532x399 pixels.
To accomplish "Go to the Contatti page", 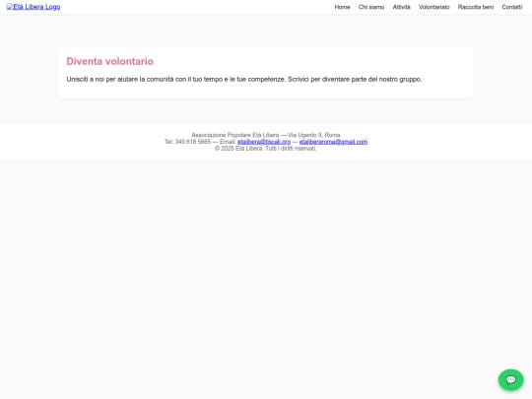I will pyautogui.click(x=511, y=7).
